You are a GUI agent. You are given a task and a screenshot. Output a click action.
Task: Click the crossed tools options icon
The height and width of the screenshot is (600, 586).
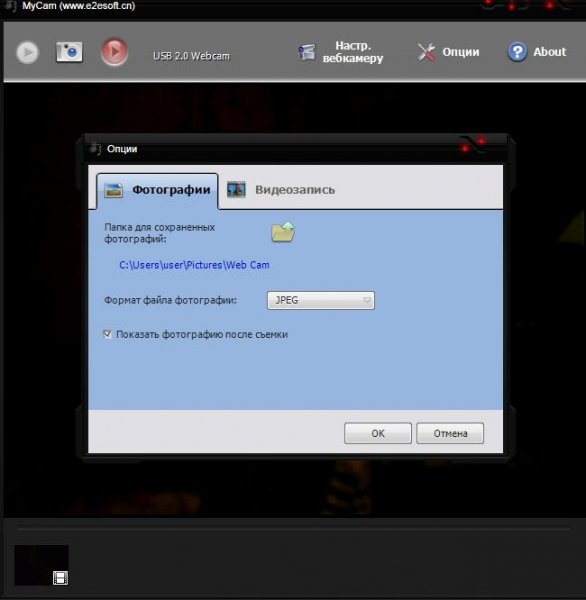426,52
